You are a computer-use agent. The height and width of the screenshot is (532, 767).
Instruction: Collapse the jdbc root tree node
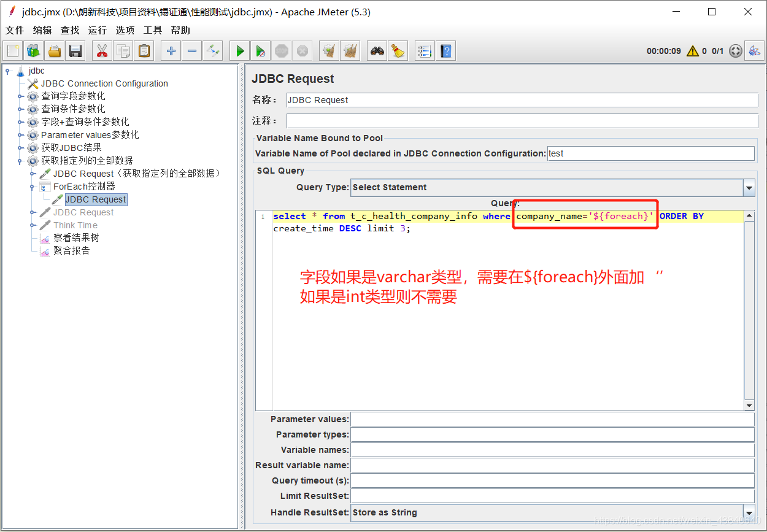(8, 71)
